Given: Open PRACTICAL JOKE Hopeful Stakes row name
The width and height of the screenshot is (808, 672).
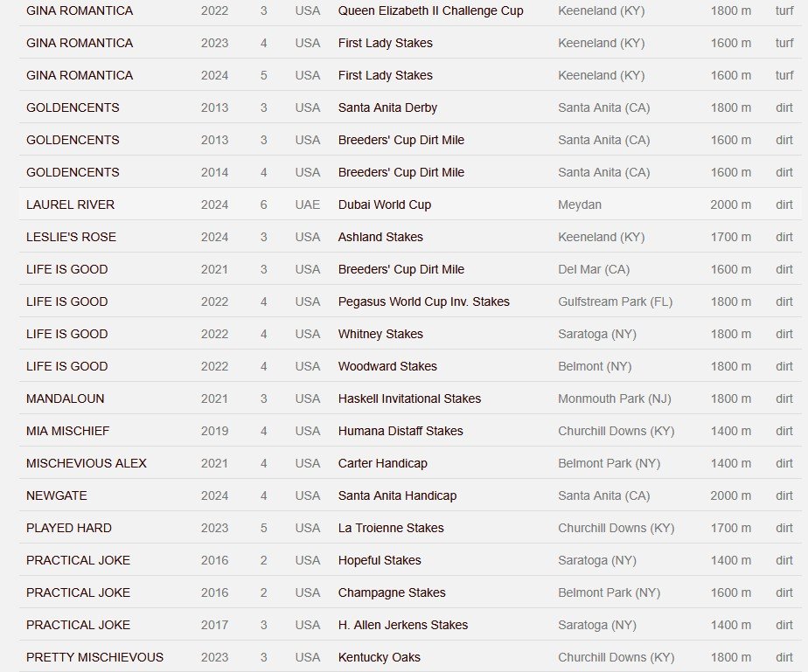Looking at the screenshot, I should pyautogui.click(x=78, y=561).
